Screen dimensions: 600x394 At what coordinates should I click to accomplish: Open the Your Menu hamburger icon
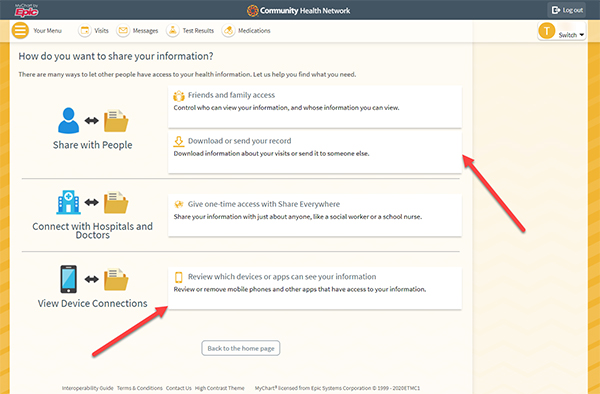click(x=20, y=30)
